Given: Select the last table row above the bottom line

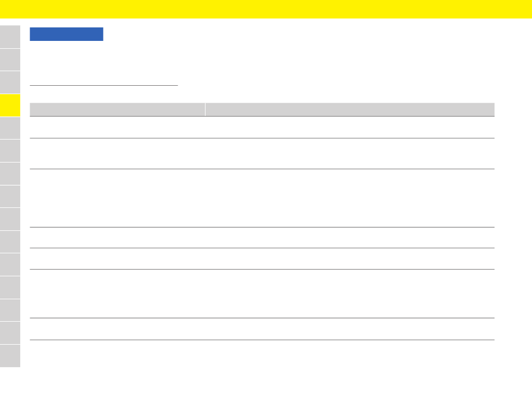Looking at the screenshot, I should [262, 329].
